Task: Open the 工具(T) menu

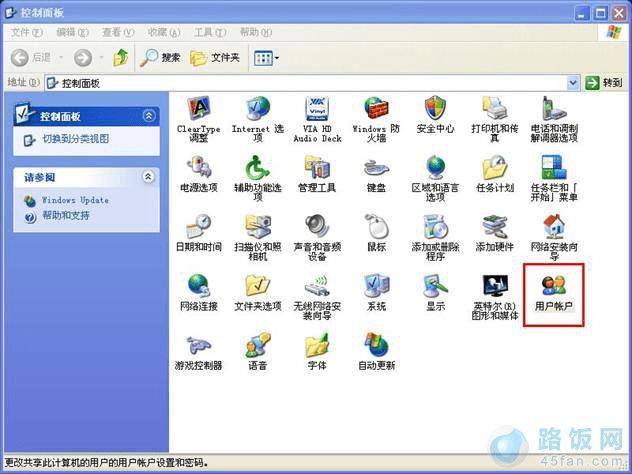Action: (x=210, y=32)
